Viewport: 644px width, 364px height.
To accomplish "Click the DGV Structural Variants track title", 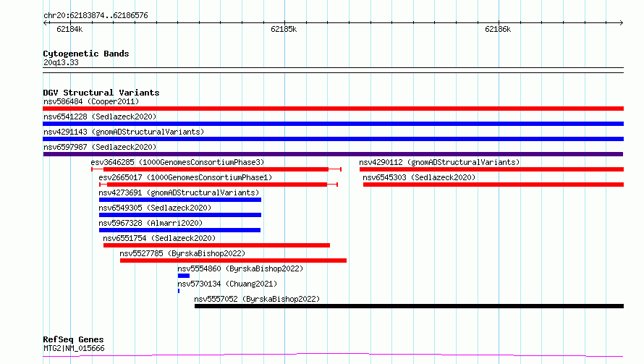I will (101, 93).
